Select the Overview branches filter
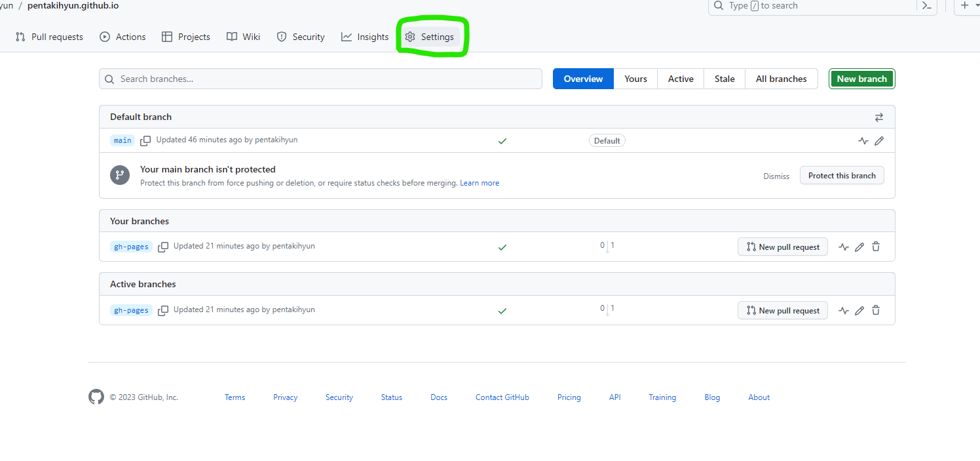 (x=583, y=79)
